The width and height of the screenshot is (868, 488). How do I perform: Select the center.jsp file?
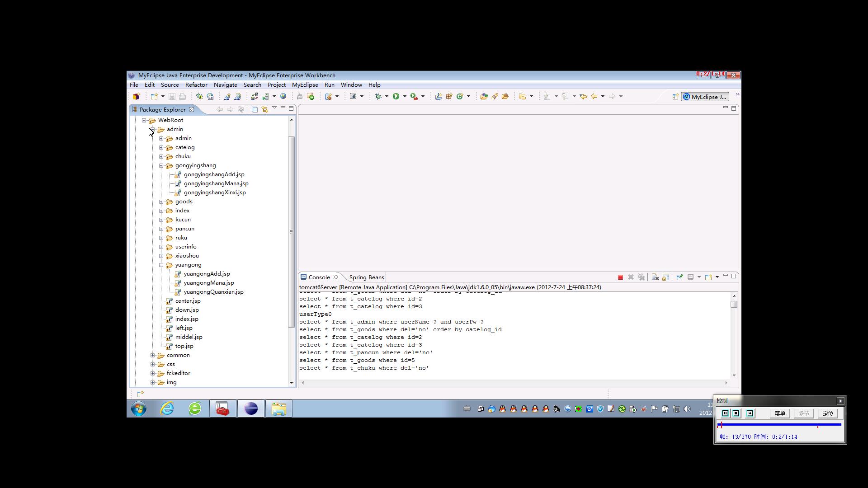pyautogui.click(x=188, y=301)
